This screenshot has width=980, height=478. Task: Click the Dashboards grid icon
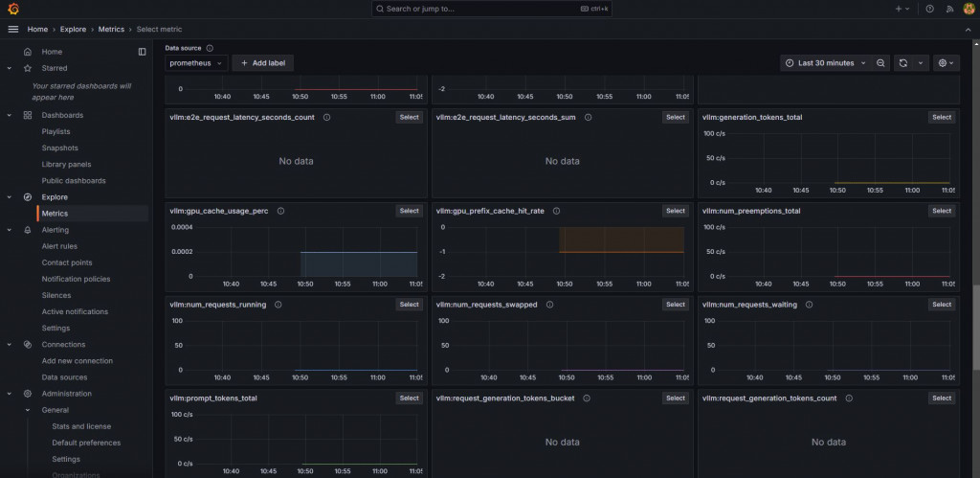pyautogui.click(x=28, y=116)
